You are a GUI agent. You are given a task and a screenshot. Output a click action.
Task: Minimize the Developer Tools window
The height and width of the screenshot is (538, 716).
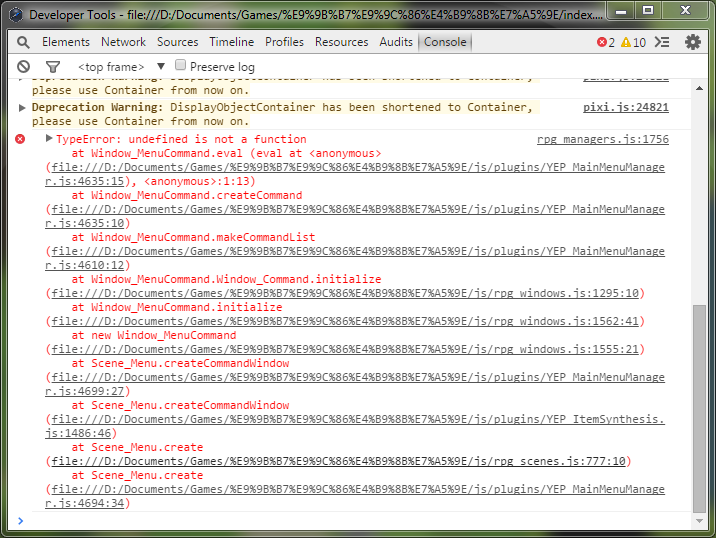tap(621, 11)
